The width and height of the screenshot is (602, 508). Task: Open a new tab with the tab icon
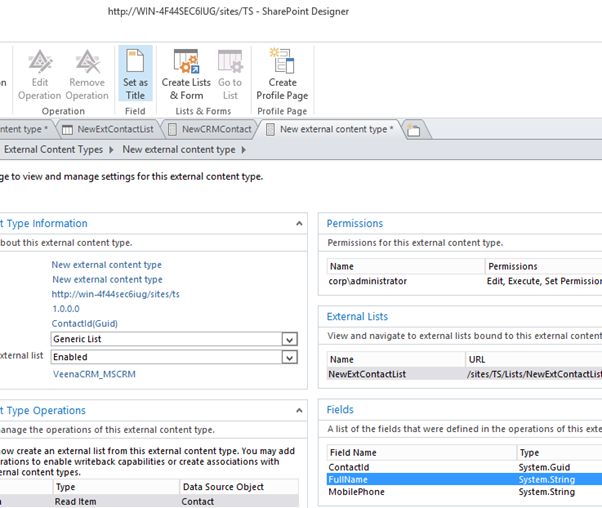(413, 129)
